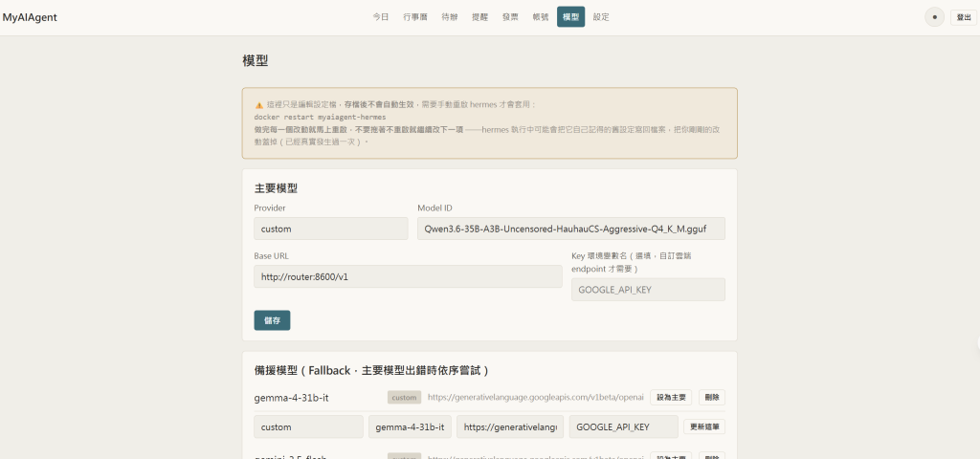Click the 'docker restart myaiagent-hermes' command text
Screen dimensions: 980x459
coord(320,117)
